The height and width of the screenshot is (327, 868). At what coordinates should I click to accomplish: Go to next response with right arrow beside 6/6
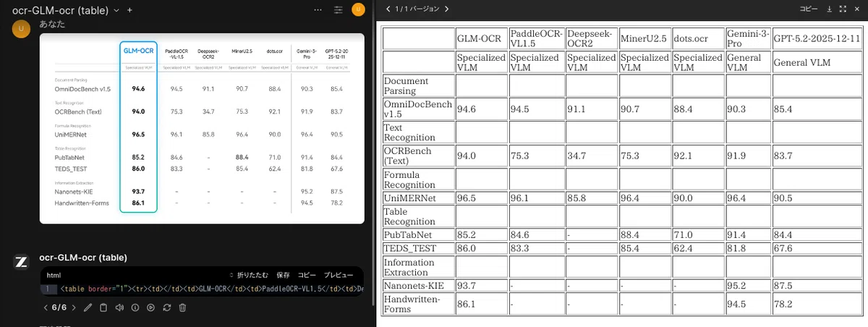point(74,307)
